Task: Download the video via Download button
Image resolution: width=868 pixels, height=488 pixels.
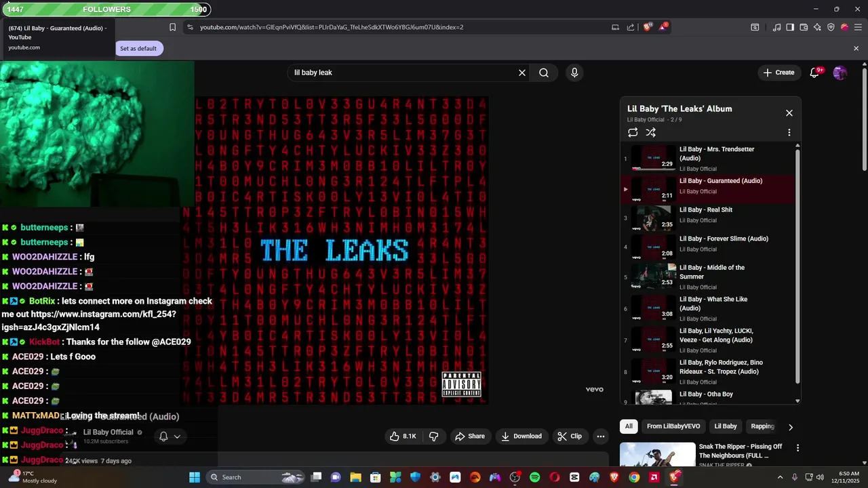Action: (521, 436)
